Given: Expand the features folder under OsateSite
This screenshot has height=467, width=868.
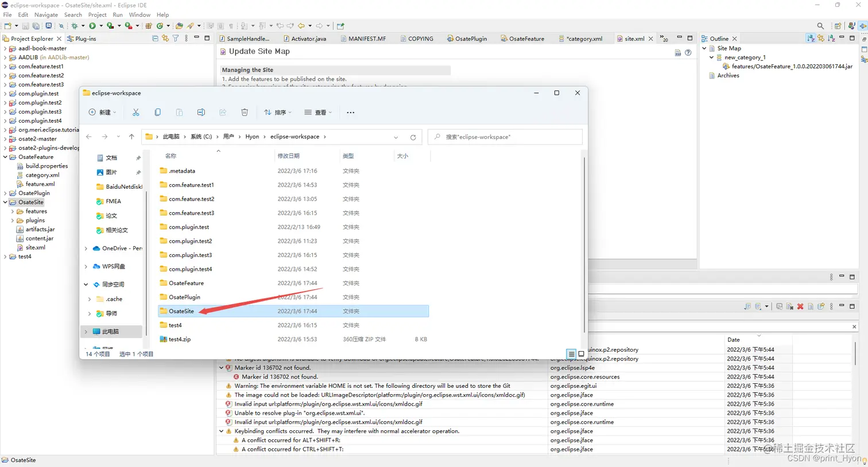Looking at the screenshot, I should click(13, 212).
